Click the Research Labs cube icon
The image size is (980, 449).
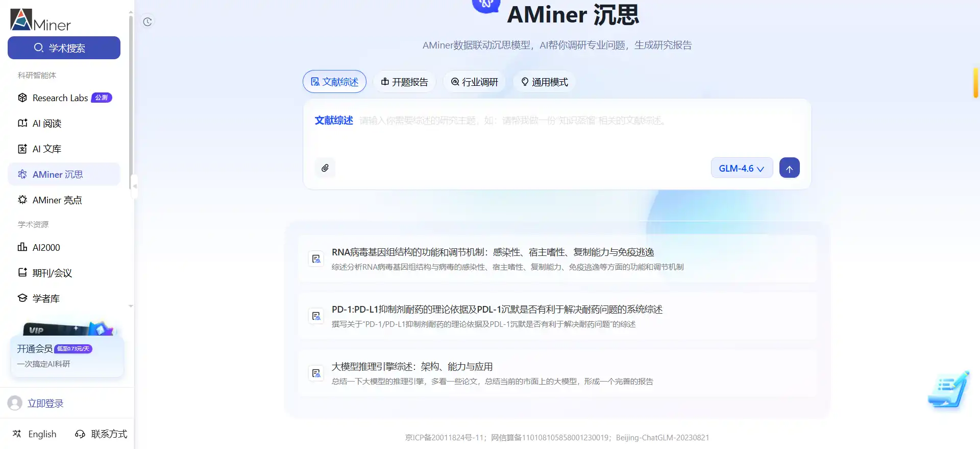pyautogui.click(x=22, y=98)
